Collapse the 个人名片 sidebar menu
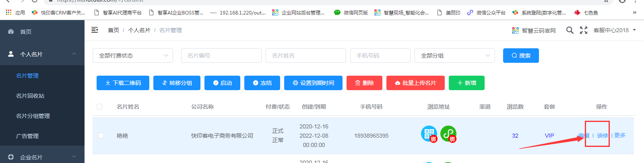The image size is (644, 163). point(74,54)
